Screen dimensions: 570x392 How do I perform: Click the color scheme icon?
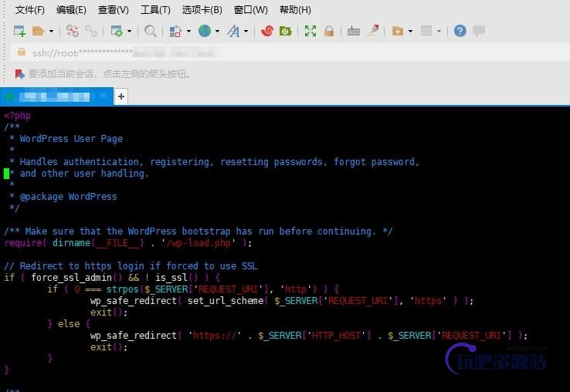(x=175, y=31)
